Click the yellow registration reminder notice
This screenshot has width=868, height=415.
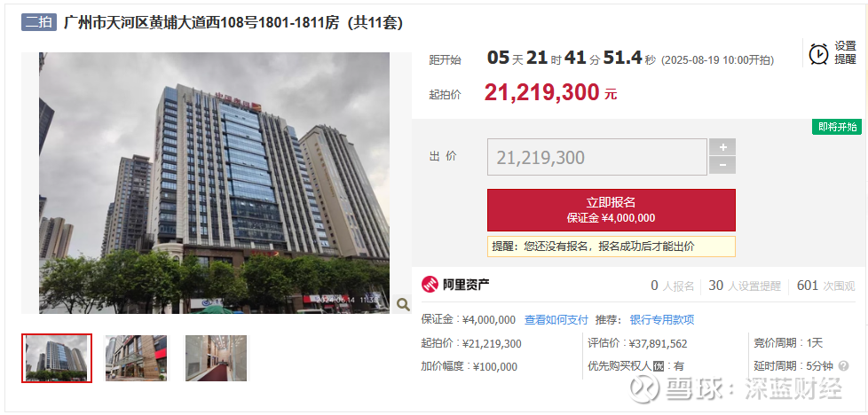[x=612, y=247]
